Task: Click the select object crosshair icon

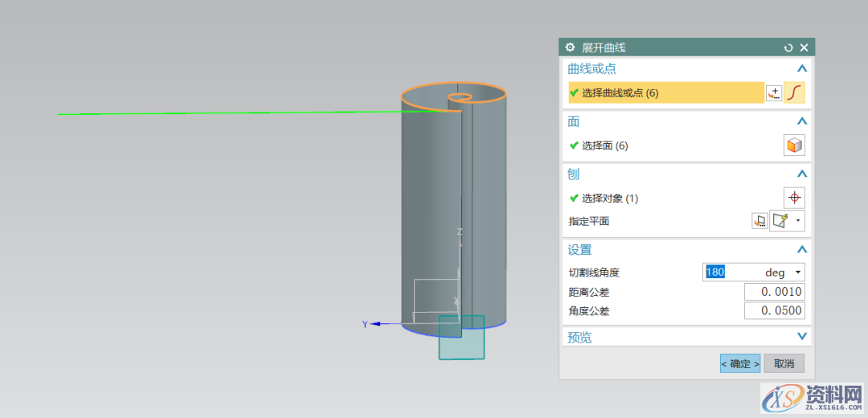Action: pos(794,198)
